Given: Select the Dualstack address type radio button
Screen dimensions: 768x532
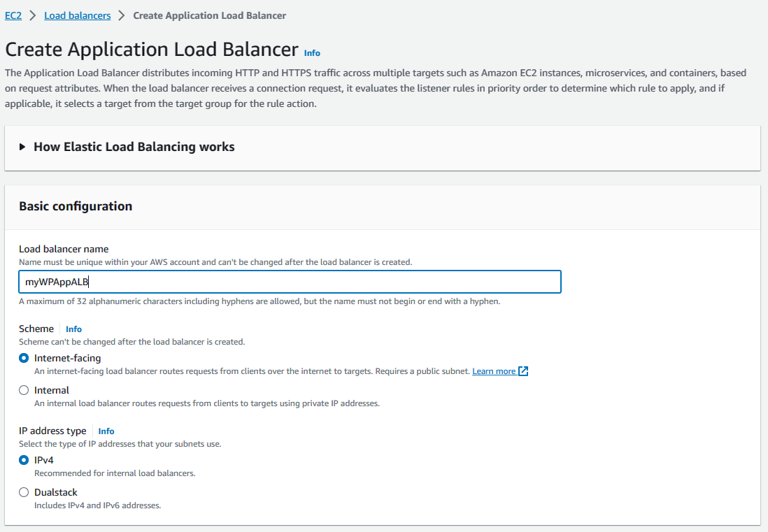Looking at the screenshot, I should coord(24,492).
